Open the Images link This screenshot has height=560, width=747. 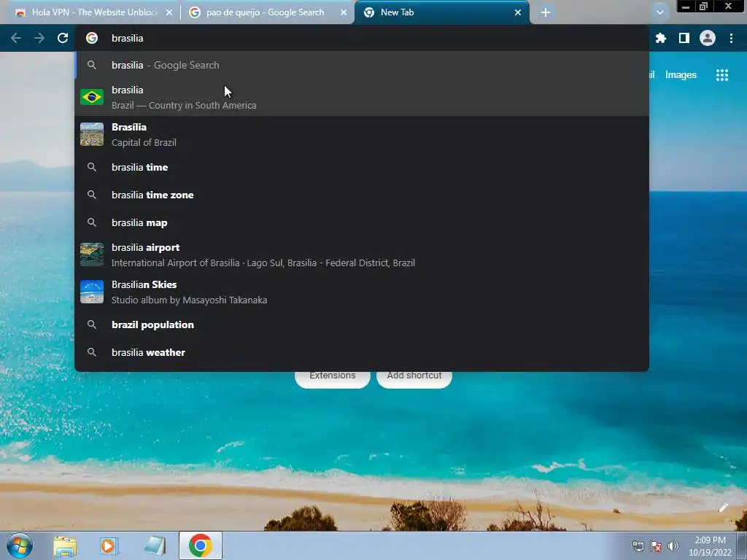pyautogui.click(x=681, y=75)
